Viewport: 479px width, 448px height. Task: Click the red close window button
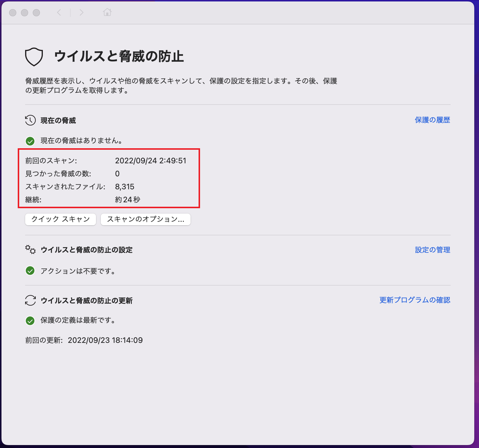point(13,13)
